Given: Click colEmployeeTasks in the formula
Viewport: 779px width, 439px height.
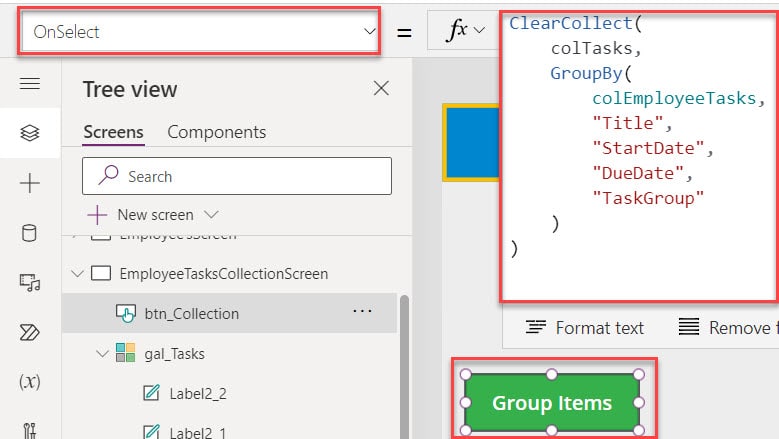Looking at the screenshot, I should click(x=674, y=98).
